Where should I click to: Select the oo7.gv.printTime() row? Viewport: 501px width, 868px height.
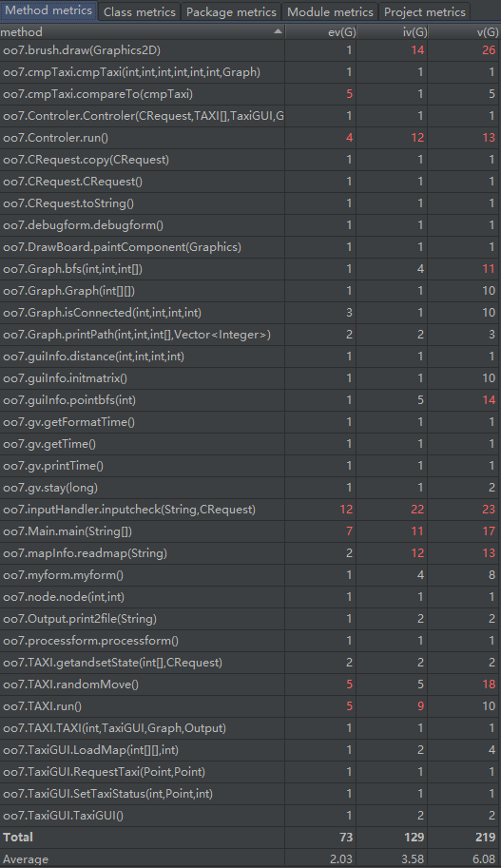(x=250, y=466)
